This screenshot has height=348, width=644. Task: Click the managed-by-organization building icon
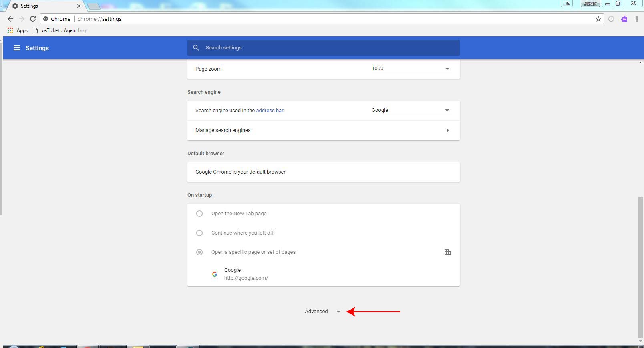coord(447,252)
